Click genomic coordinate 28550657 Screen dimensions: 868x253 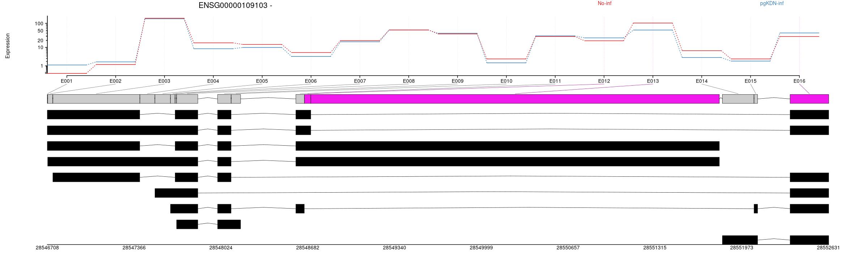click(568, 248)
